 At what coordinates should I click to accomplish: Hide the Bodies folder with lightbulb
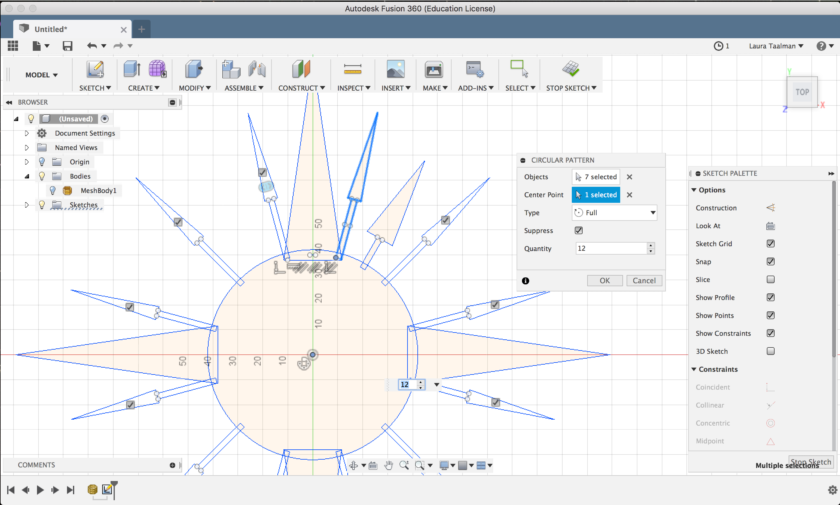[42, 176]
